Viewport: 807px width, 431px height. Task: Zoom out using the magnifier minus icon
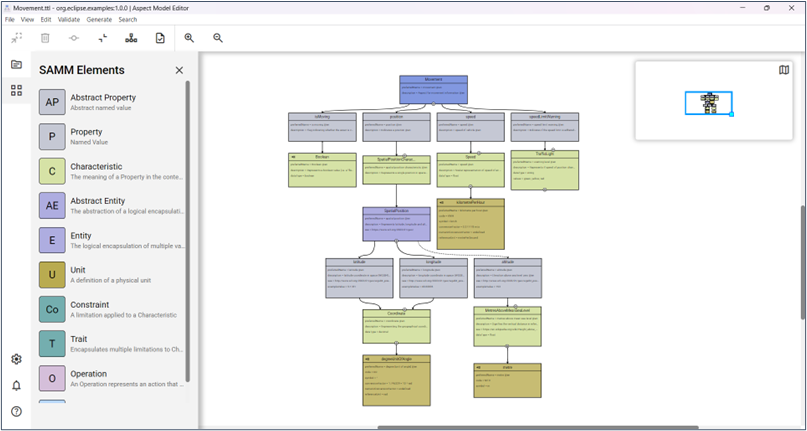click(x=218, y=38)
